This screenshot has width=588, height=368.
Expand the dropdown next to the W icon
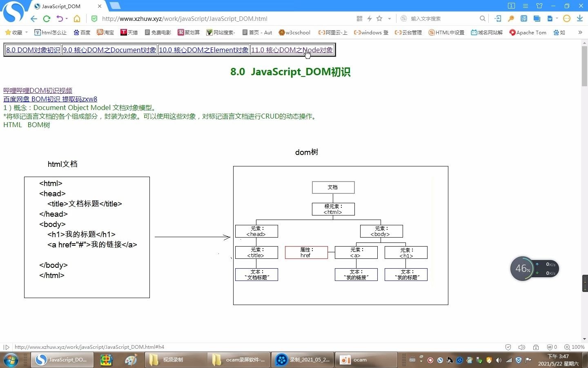557,19
